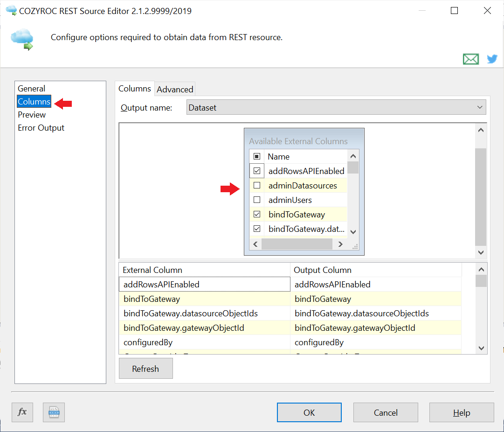Toggle the addRowsAPIEnabled checkbox
504x432 pixels.
coord(257,171)
